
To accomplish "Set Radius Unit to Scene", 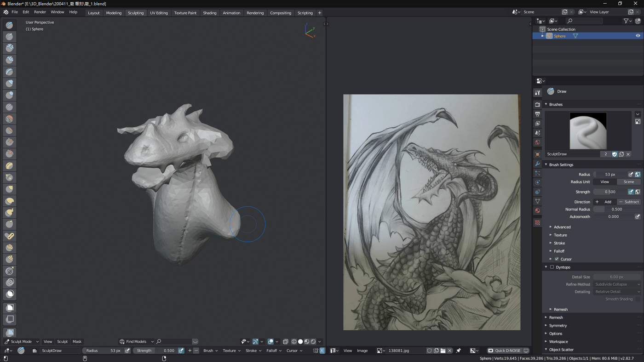I will [x=628, y=182].
